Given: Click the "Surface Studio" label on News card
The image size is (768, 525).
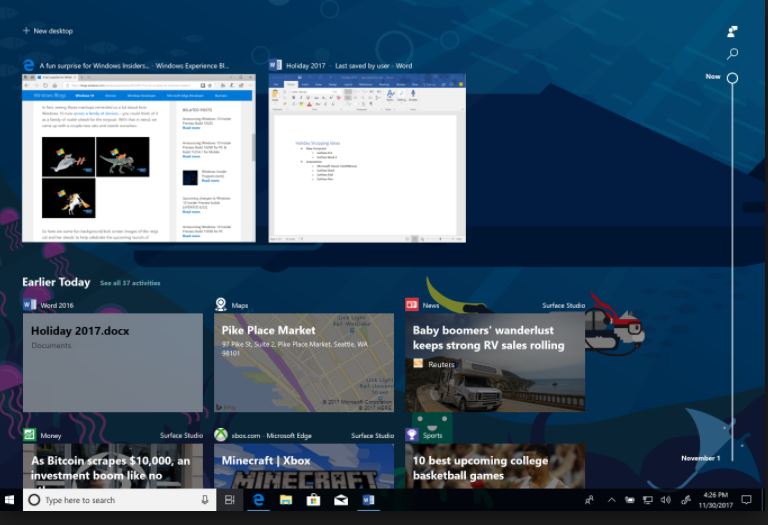Looking at the screenshot, I should tap(563, 305).
